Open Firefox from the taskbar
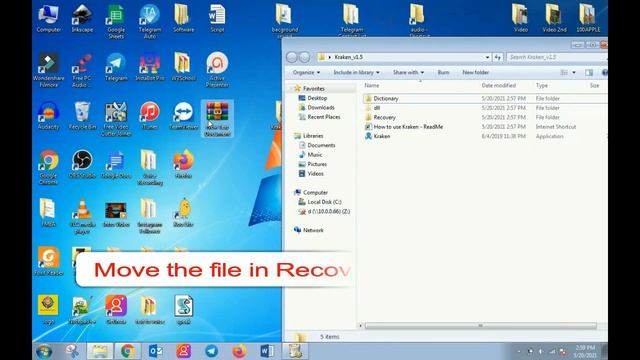The image size is (640, 360). pos(239,351)
